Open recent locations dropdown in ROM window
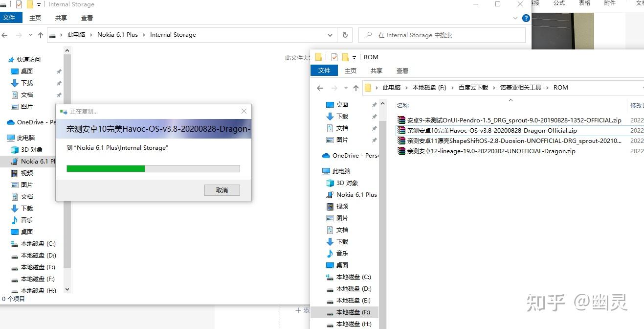The width and height of the screenshot is (644, 329). click(x=347, y=88)
